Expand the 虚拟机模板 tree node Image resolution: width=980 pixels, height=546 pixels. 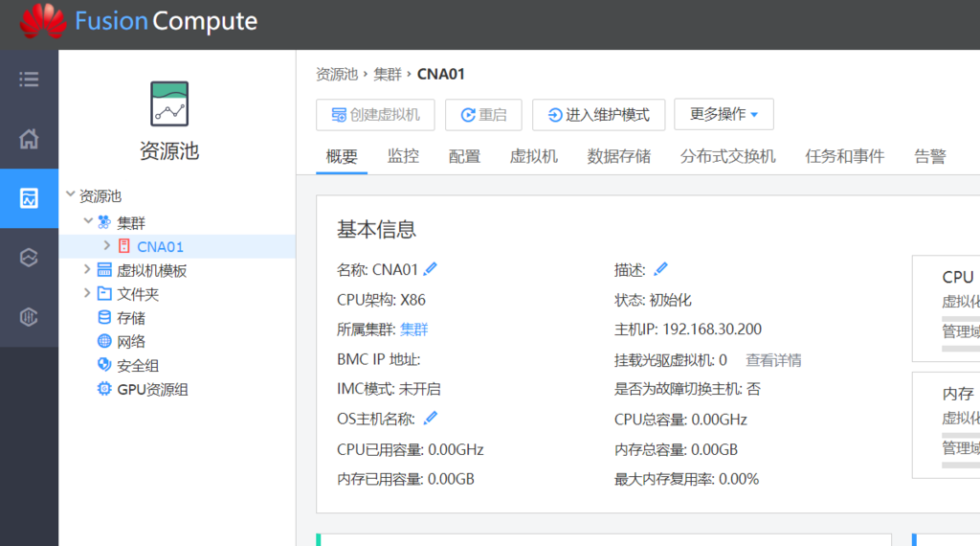pyautogui.click(x=87, y=269)
